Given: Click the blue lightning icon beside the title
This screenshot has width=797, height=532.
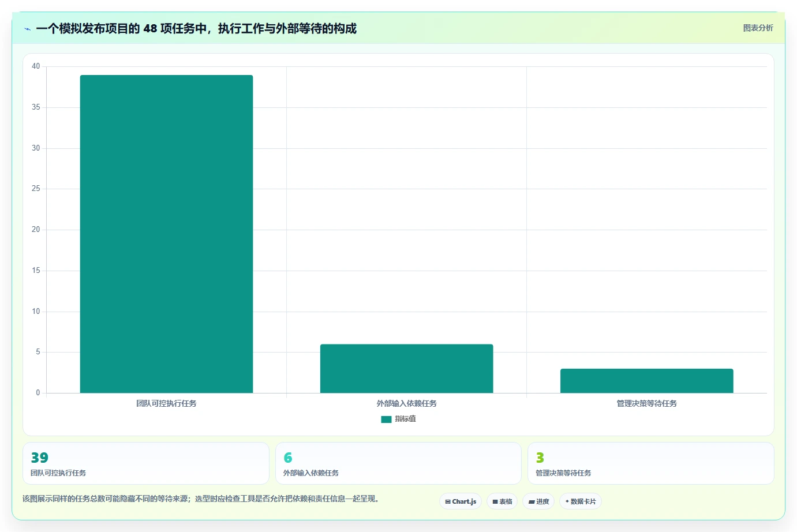Looking at the screenshot, I should 27,29.
